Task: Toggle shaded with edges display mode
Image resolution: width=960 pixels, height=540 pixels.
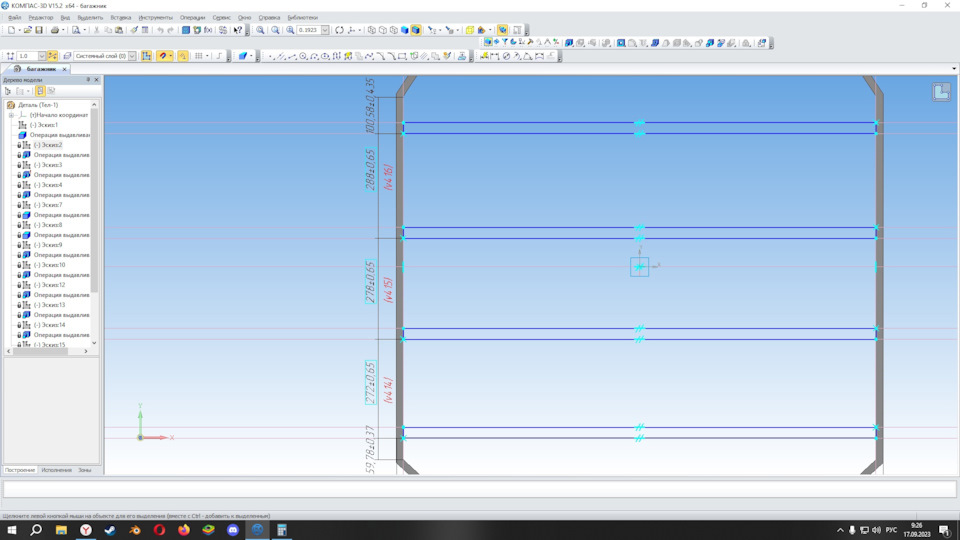Action: coord(416,30)
